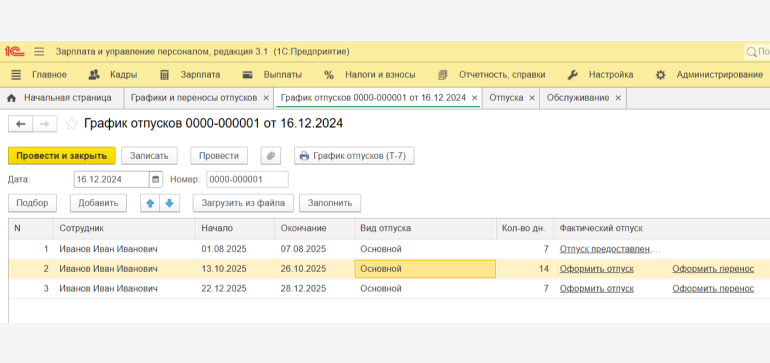Select Иванов Иван Иванович in row 1
770x363 pixels.
coord(125,249)
